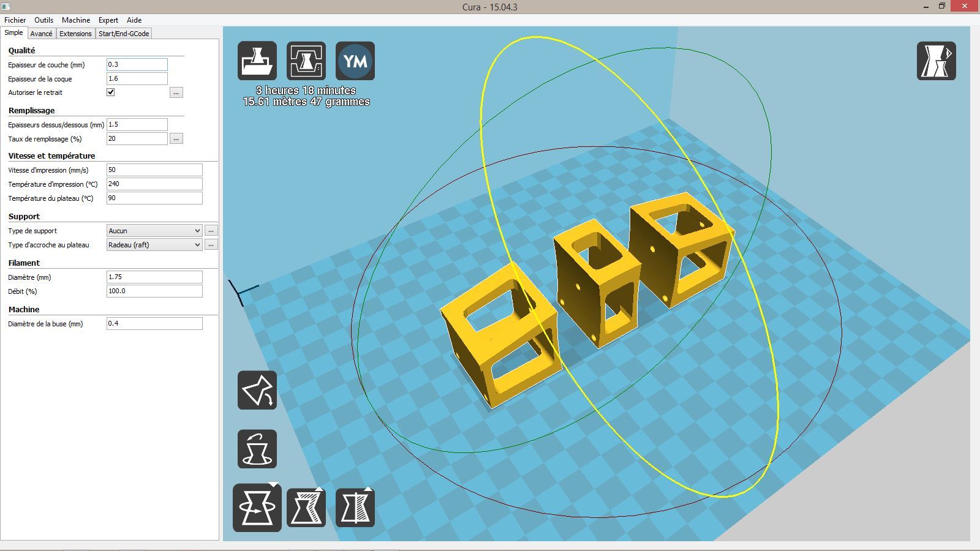Click the '3 heures 18 minutes' print time text

pos(306,91)
